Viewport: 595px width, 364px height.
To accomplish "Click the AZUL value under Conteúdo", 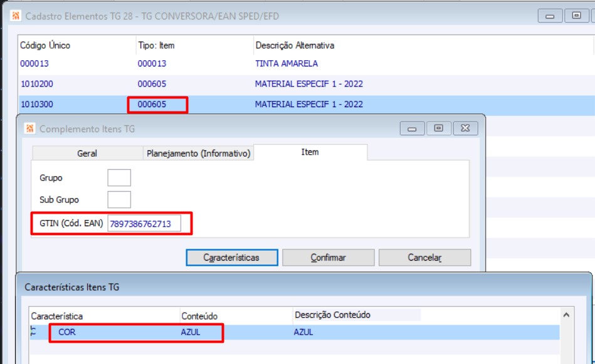I will tap(191, 332).
